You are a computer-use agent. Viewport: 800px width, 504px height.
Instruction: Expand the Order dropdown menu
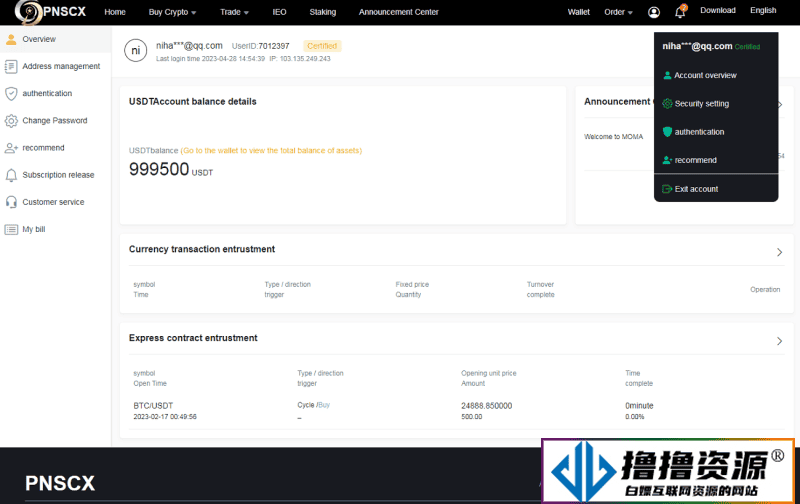[x=618, y=12]
